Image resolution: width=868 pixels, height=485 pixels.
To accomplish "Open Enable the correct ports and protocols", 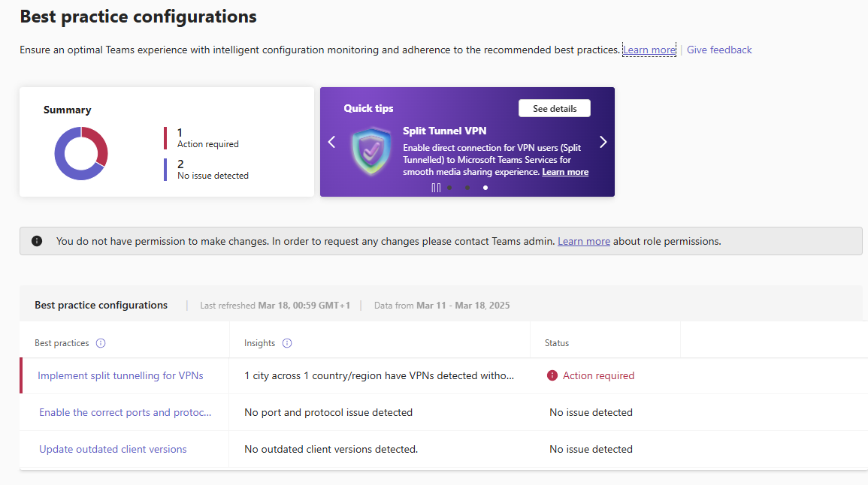I will 125,412.
